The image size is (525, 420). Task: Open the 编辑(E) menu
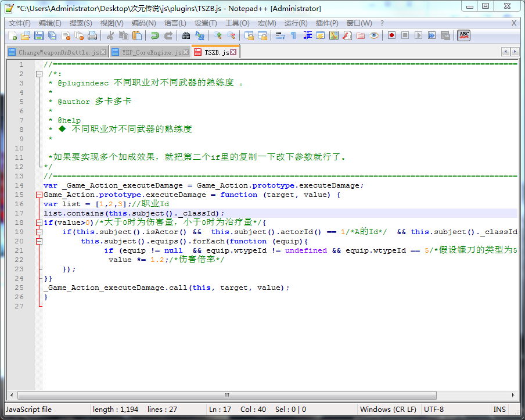coord(50,23)
